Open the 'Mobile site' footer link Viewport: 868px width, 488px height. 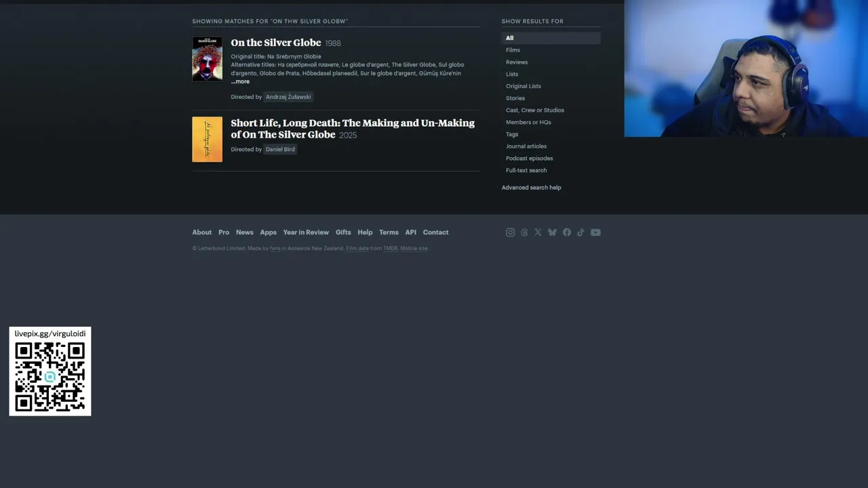pyautogui.click(x=414, y=249)
